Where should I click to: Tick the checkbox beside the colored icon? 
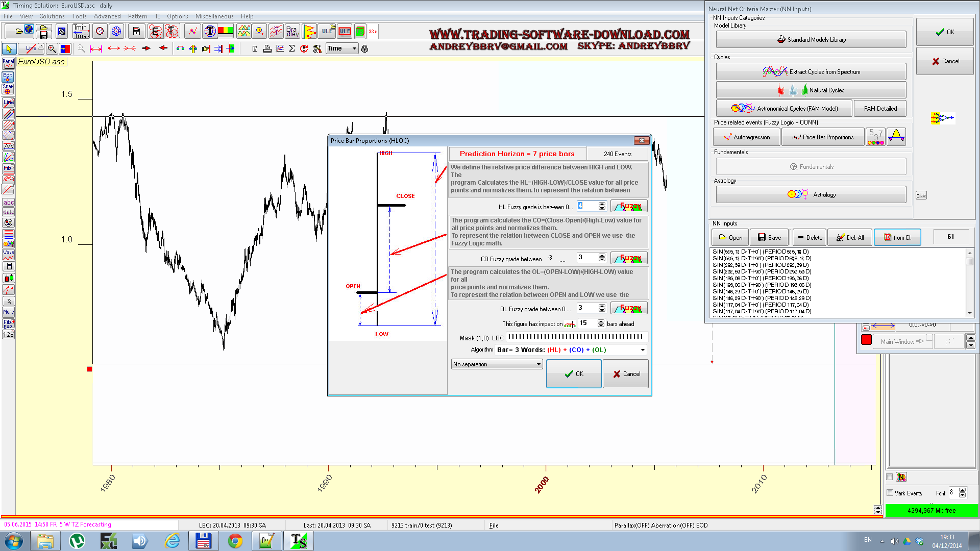(x=890, y=477)
